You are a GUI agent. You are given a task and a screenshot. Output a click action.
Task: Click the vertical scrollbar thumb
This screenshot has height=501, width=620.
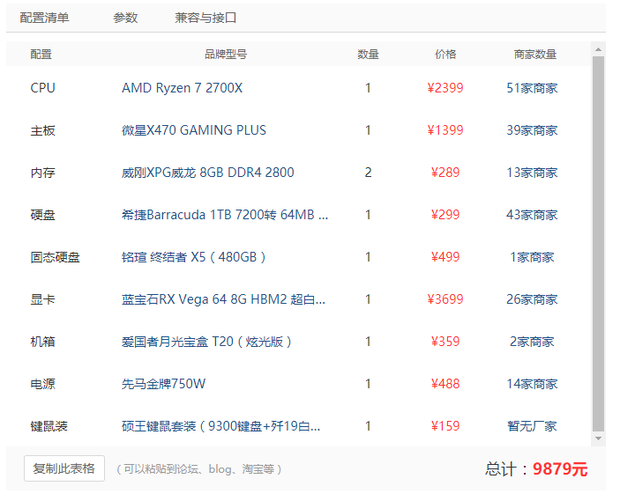(x=598, y=244)
